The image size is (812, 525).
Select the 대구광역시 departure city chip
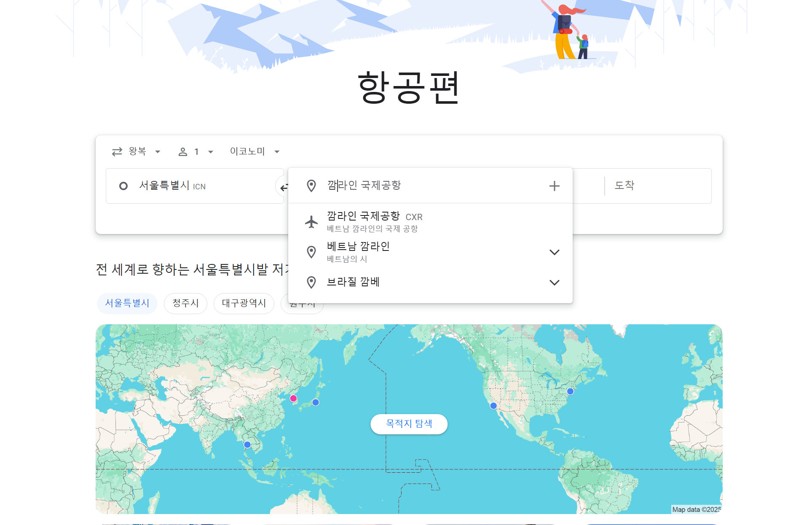(x=244, y=303)
